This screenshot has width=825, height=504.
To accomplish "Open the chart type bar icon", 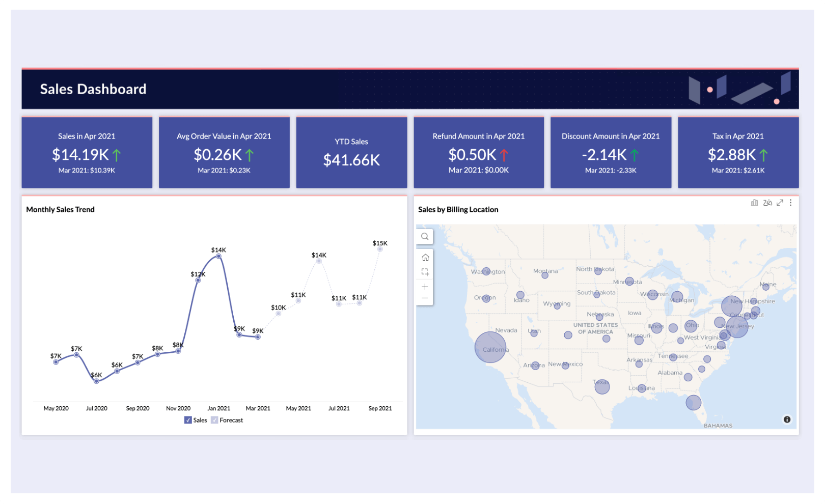I will [x=754, y=203].
